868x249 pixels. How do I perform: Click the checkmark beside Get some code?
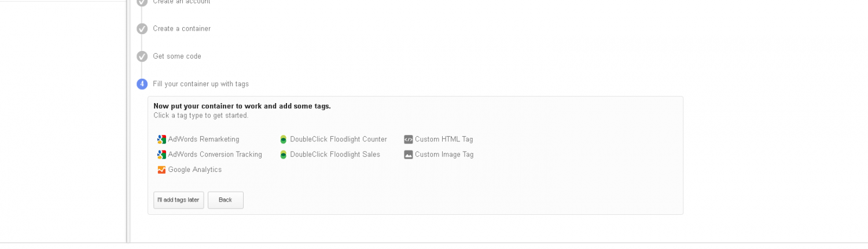coord(142,57)
